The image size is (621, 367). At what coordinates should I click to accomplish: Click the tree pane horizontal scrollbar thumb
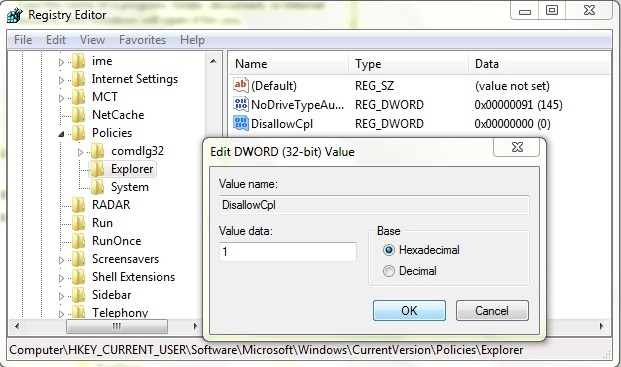tap(117, 327)
